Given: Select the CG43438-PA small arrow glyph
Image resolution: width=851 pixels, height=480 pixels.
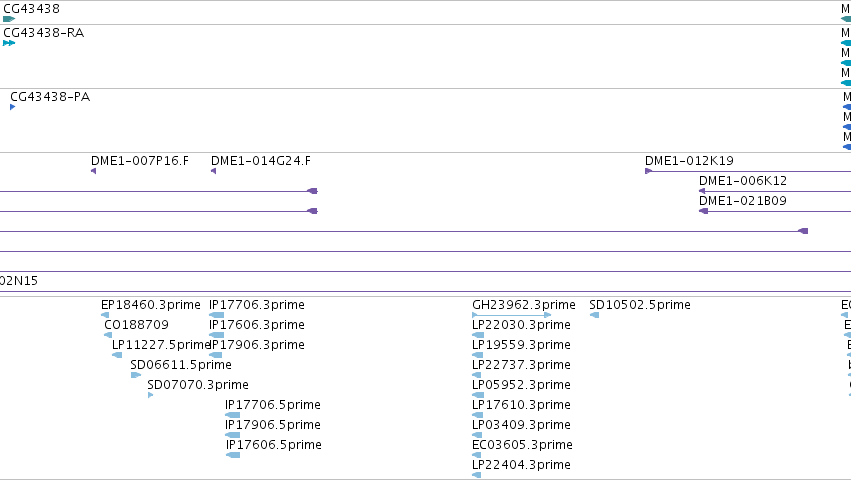Looking at the screenshot, I should 12,107.
